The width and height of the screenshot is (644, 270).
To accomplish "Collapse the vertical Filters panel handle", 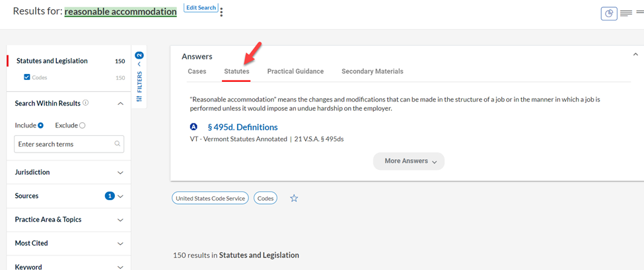I will 139,77.
